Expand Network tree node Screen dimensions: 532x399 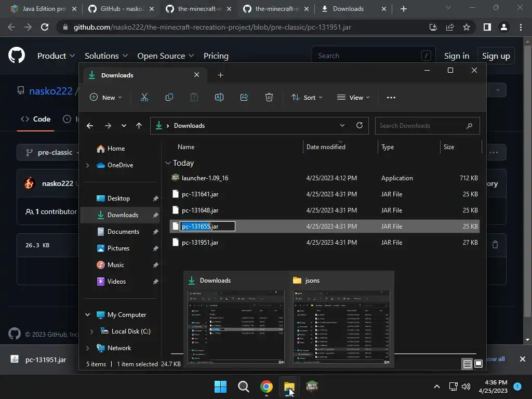[87, 348]
